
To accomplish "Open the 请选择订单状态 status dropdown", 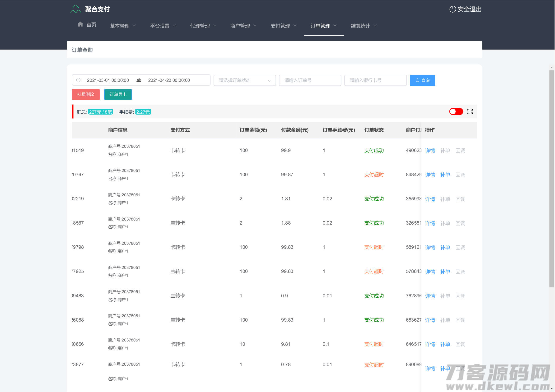I will tap(244, 80).
